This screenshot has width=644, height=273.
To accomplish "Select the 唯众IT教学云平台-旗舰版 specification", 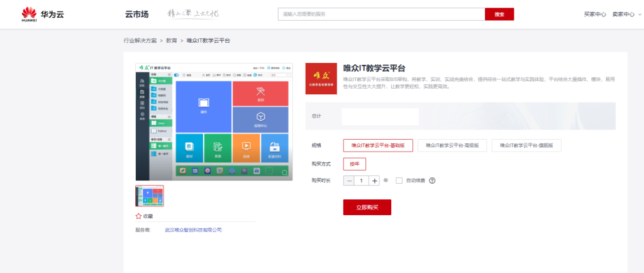I will coord(526,145).
